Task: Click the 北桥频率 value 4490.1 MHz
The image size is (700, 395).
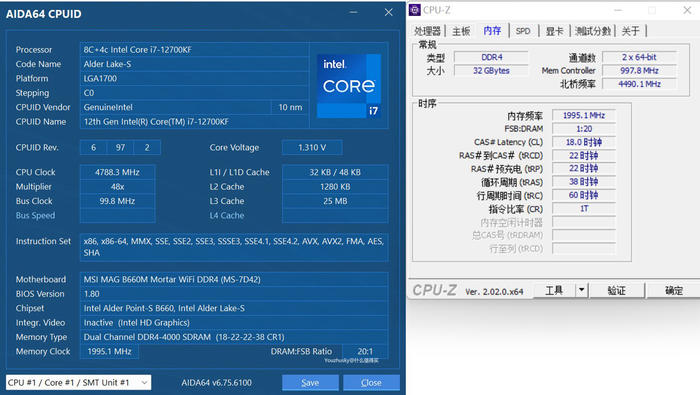Action: pyautogui.click(x=639, y=84)
